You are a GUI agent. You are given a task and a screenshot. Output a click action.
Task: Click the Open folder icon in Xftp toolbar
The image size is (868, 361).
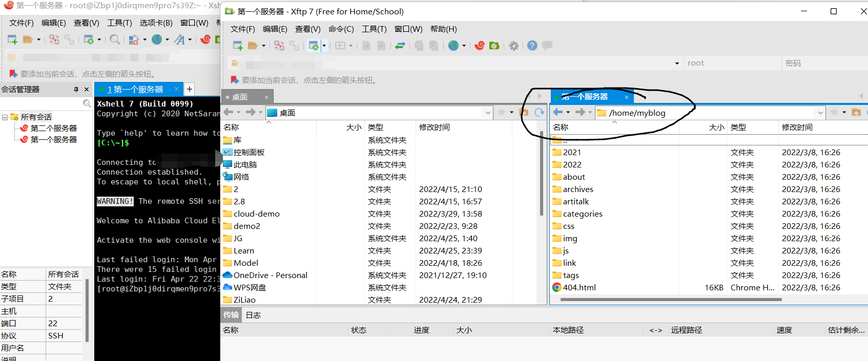tap(253, 46)
